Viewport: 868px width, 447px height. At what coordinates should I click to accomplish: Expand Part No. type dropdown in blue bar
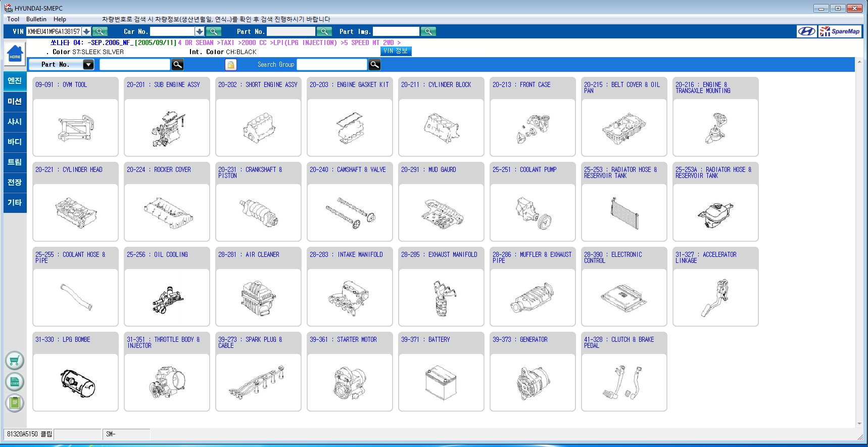point(88,64)
